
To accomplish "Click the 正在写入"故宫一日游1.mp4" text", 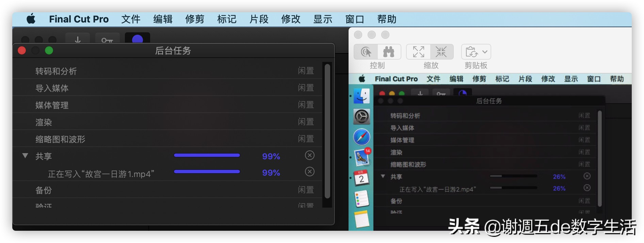I will pos(101,174).
